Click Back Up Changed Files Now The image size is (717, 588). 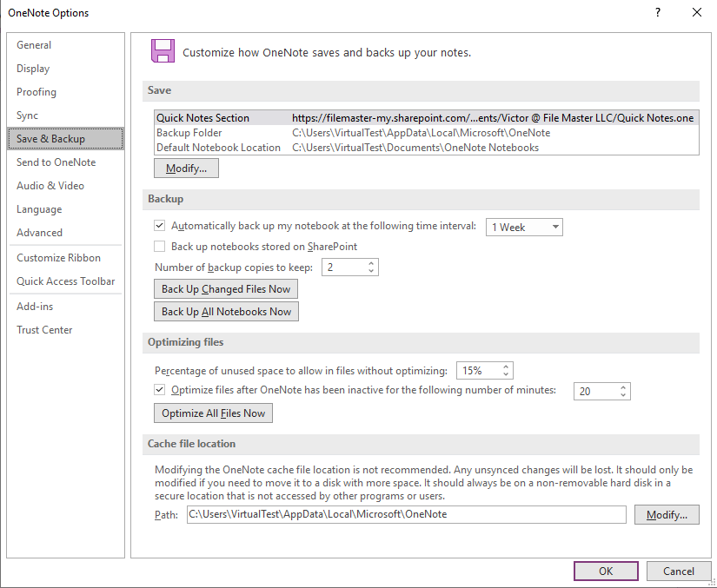[x=226, y=289]
